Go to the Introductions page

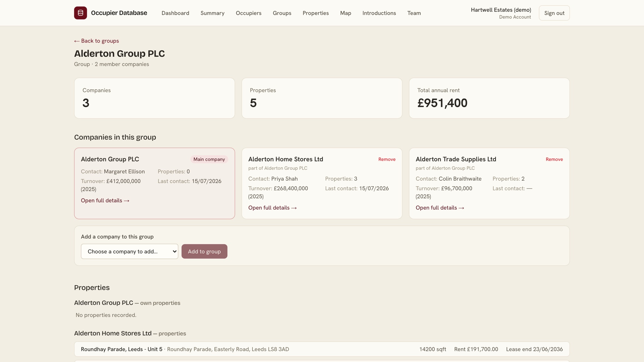tap(379, 13)
